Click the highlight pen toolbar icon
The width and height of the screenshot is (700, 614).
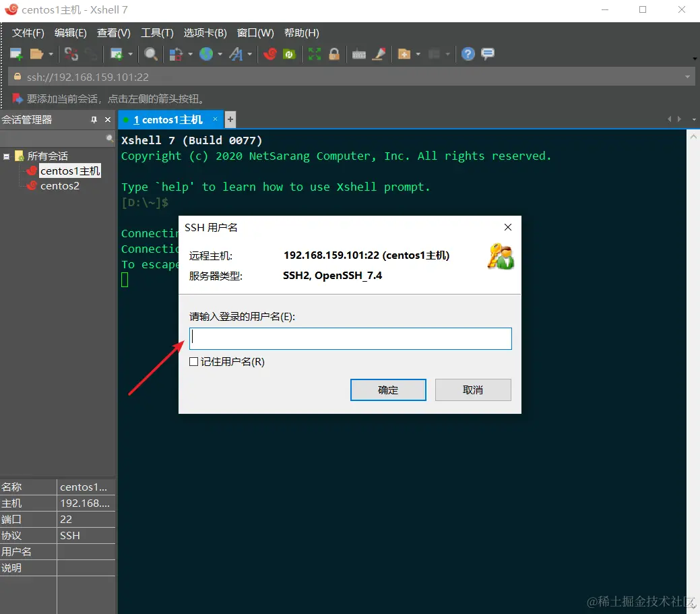pos(379,54)
